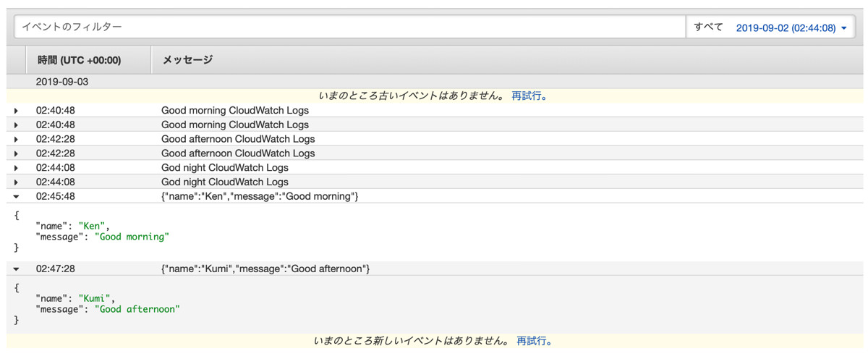Expand the first 02:40:48 Good morning row

[17, 111]
